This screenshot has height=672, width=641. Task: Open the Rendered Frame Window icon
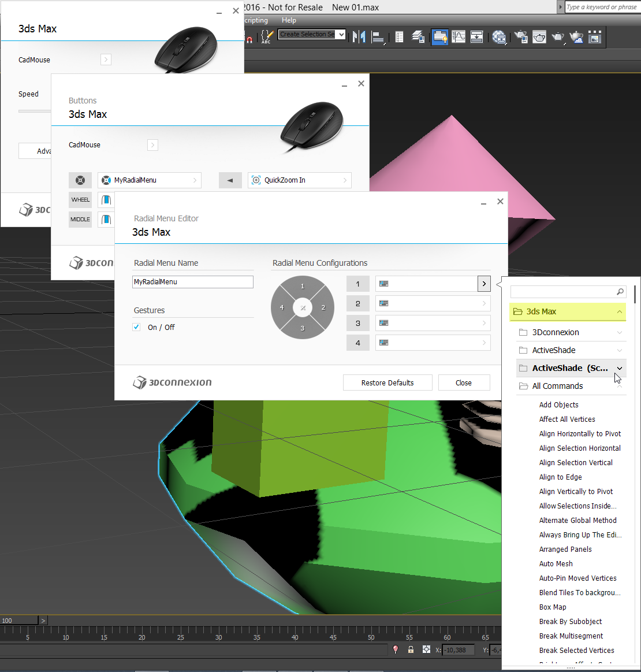(539, 37)
